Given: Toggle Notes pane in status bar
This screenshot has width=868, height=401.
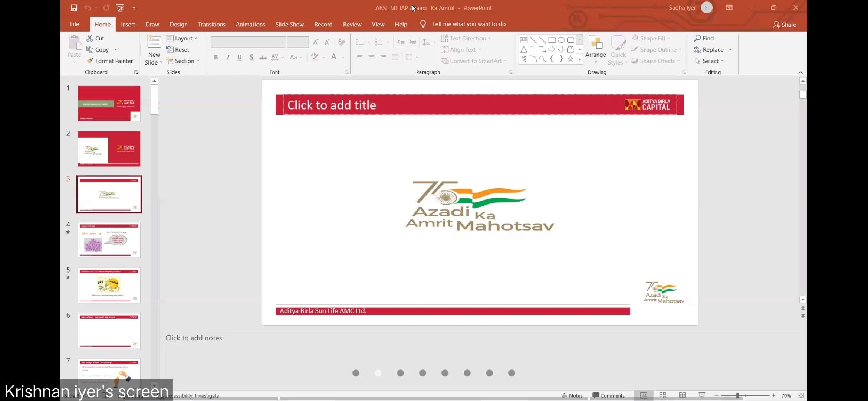Looking at the screenshot, I should point(572,395).
